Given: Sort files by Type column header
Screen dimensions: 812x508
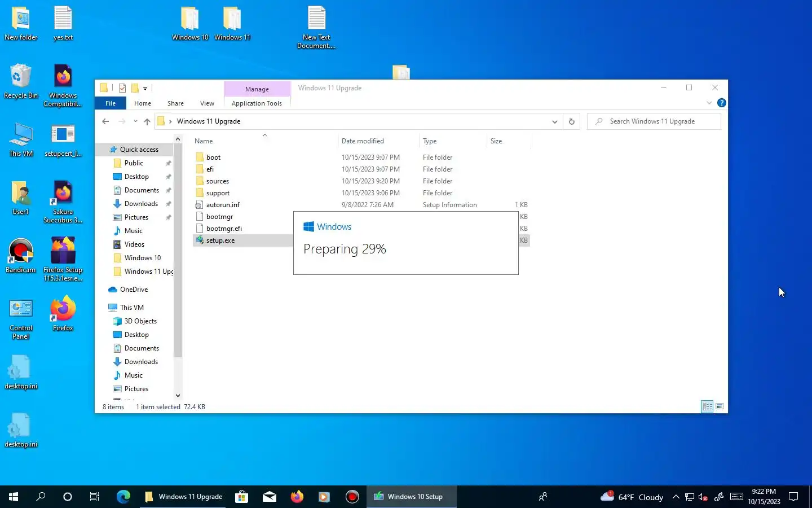Looking at the screenshot, I should 453,141.
